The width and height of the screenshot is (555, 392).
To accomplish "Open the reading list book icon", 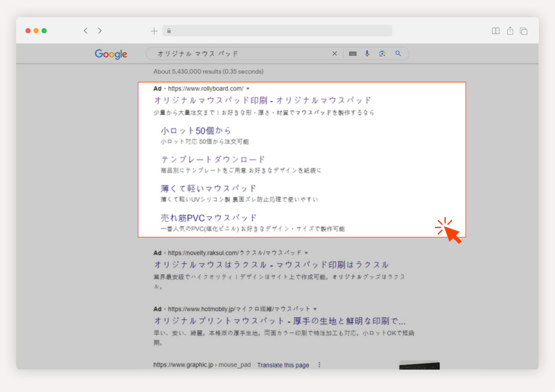I will pyautogui.click(x=496, y=31).
